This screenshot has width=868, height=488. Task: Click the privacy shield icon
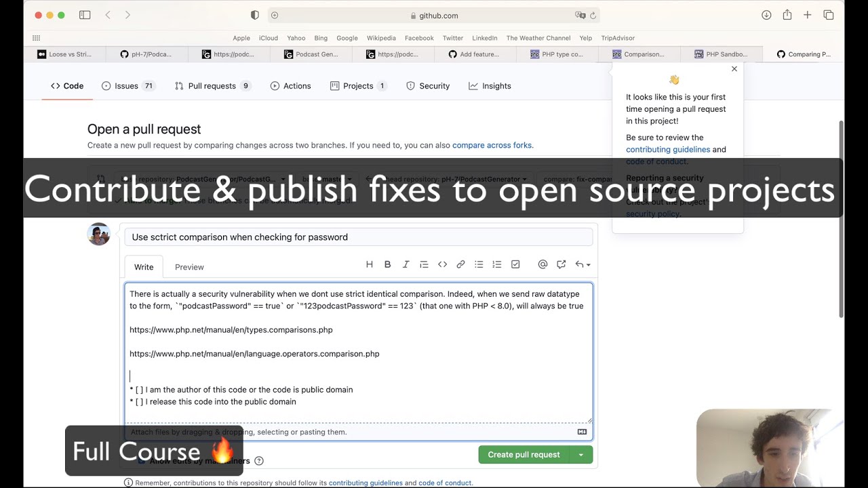pyautogui.click(x=255, y=15)
